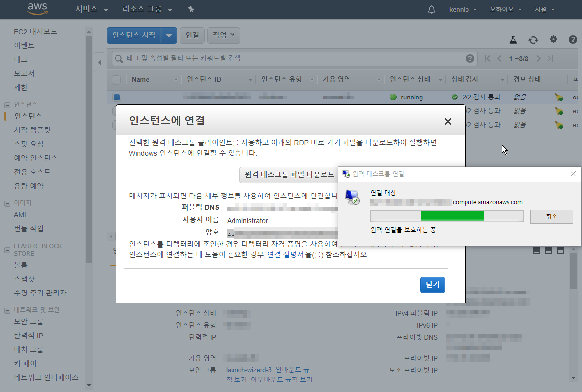Screen dimensions: 582x392
Task: Open the 연결 설명서 link
Action: point(285,254)
